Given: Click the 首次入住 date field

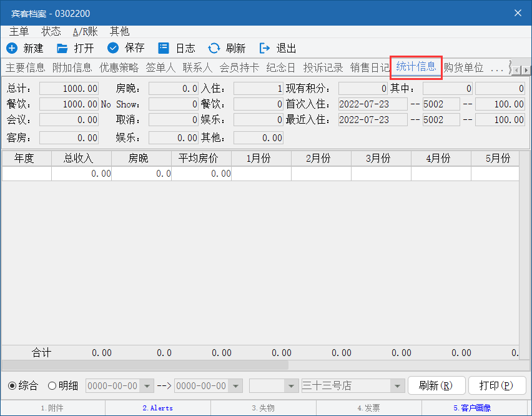Looking at the screenshot, I should [373, 104].
